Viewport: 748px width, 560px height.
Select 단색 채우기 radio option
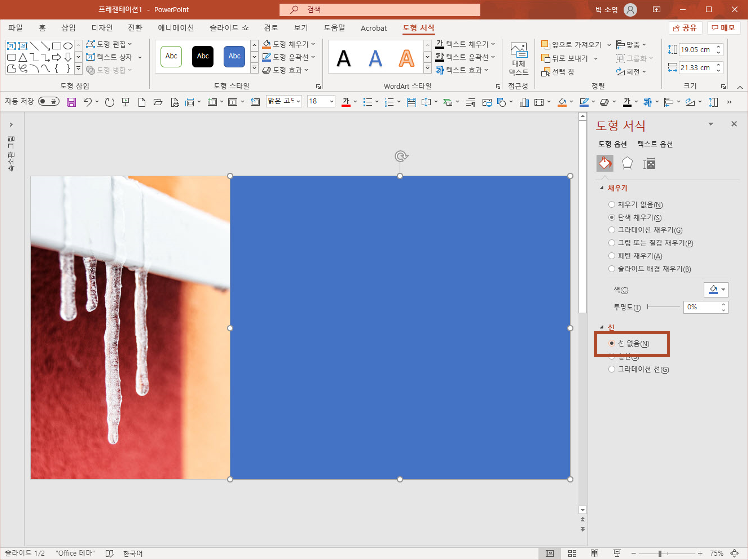(612, 218)
